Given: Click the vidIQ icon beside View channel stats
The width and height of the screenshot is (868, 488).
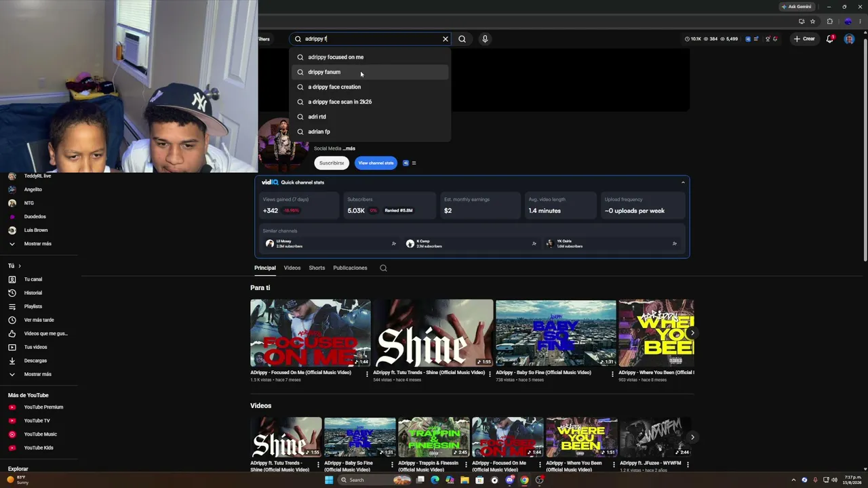Looking at the screenshot, I should point(406,163).
